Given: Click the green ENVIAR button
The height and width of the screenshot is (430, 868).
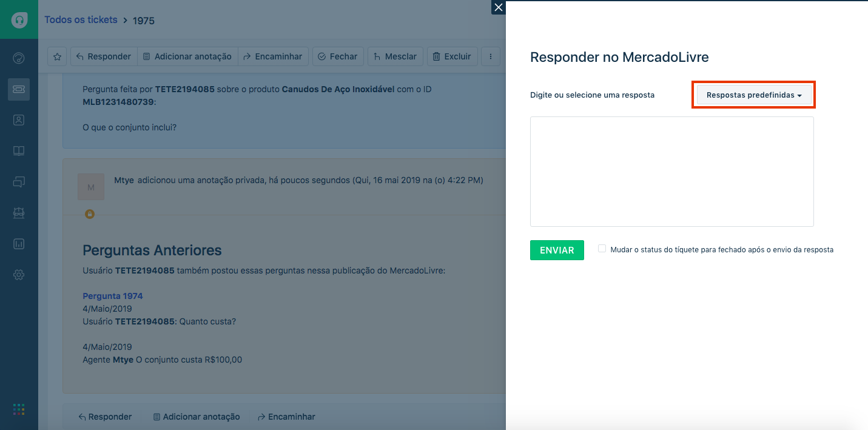Looking at the screenshot, I should pos(557,250).
